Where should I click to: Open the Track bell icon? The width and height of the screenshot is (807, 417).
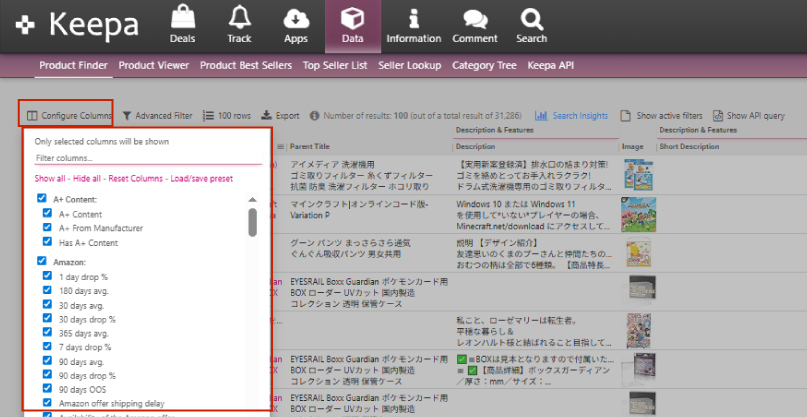point(239,17)
